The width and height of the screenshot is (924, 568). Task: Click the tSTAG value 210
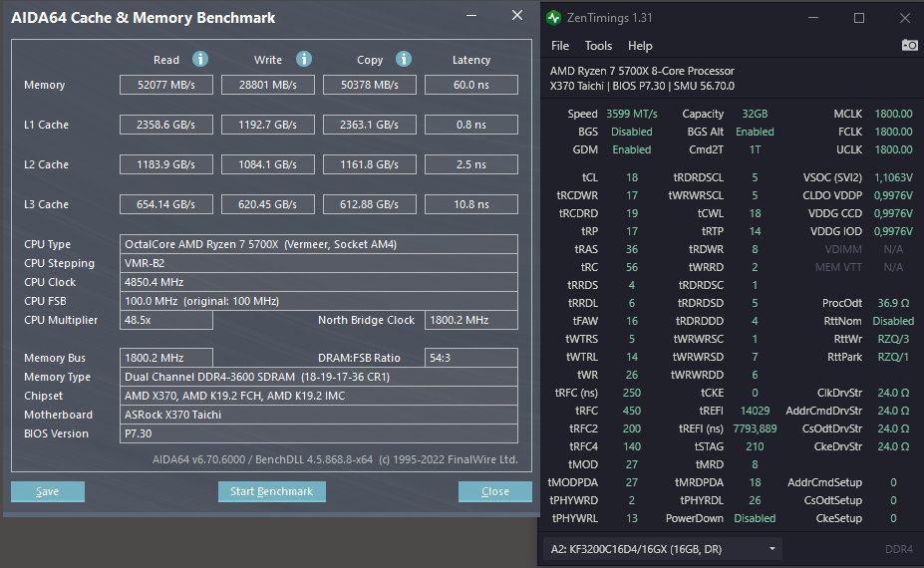755,446
